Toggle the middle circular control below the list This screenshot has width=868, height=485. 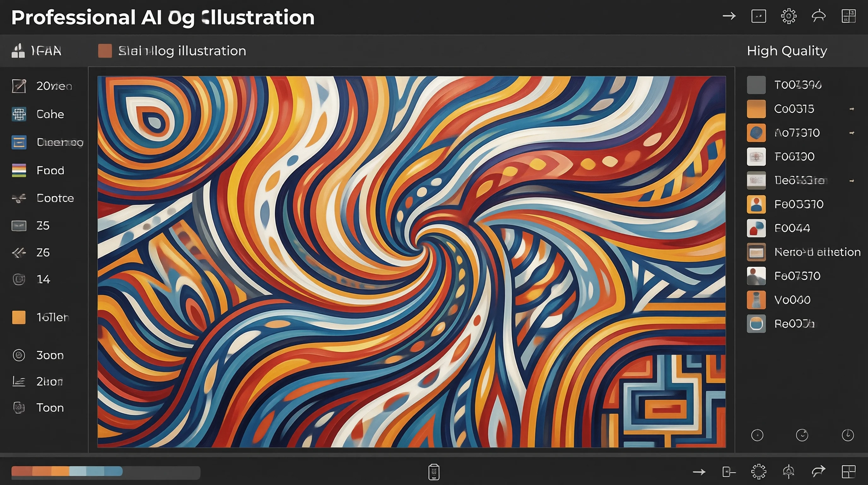click(802, 435)
